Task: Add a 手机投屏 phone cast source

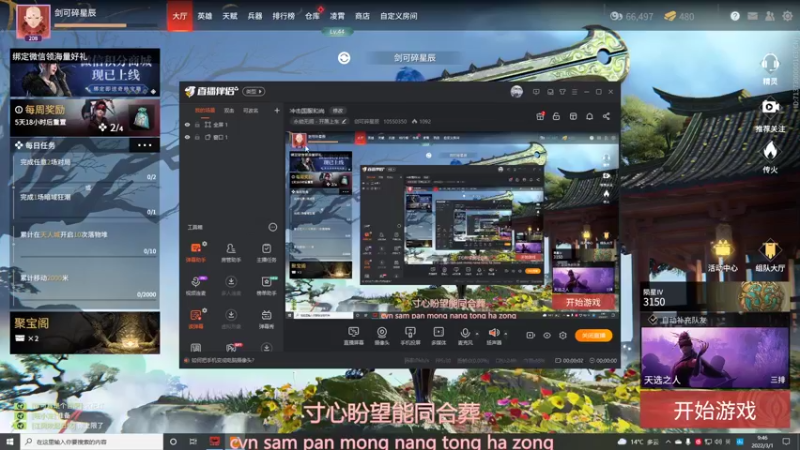Action: tap(410, 336)
